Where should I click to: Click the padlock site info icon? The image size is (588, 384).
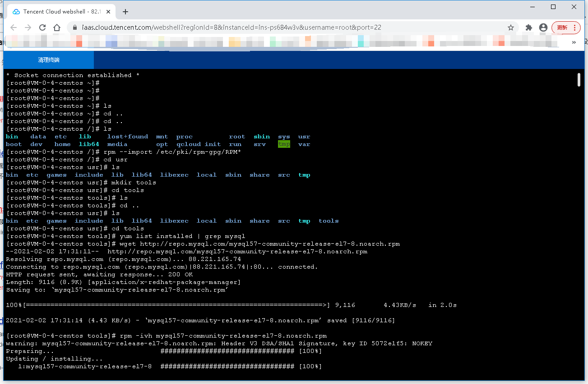[x=75, y=27]
